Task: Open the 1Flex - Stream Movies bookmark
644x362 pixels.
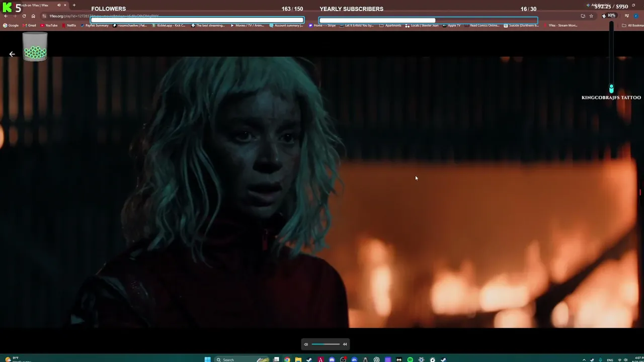Action: pos(560,25)
